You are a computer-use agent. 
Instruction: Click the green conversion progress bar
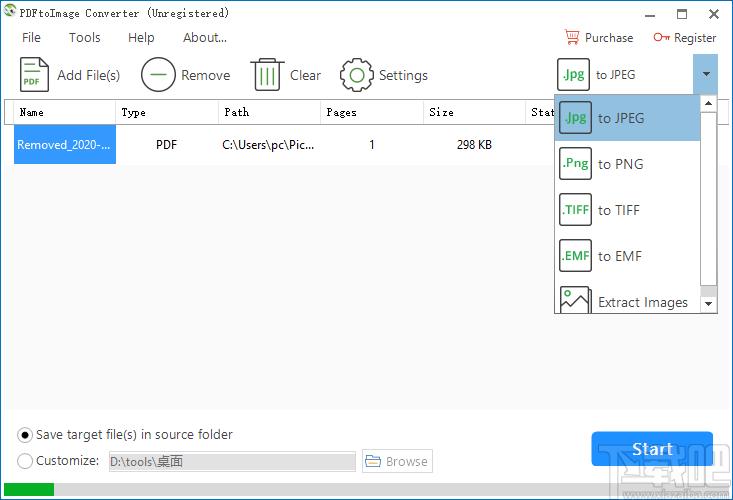click(x=29, y=489)
